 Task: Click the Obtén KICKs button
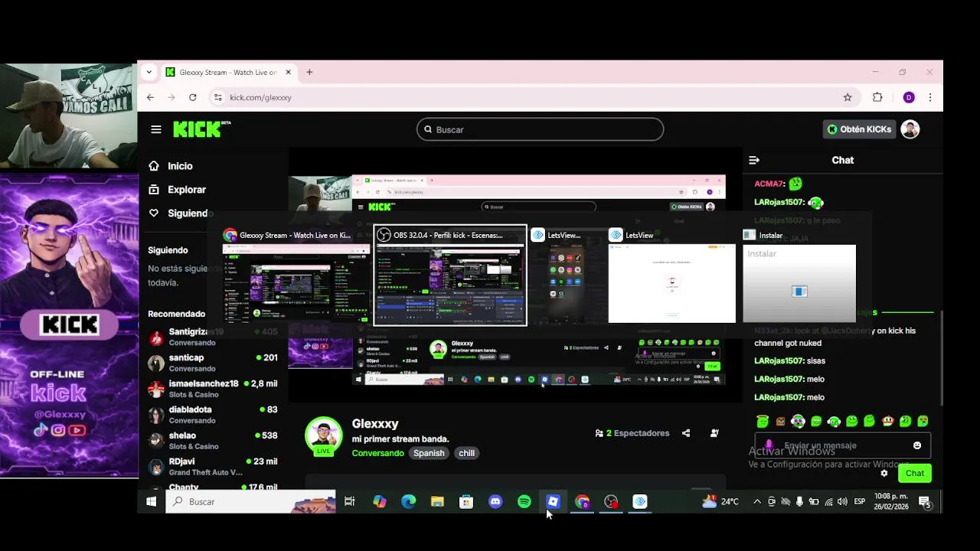pyautogui.click(x=859, y=129)
